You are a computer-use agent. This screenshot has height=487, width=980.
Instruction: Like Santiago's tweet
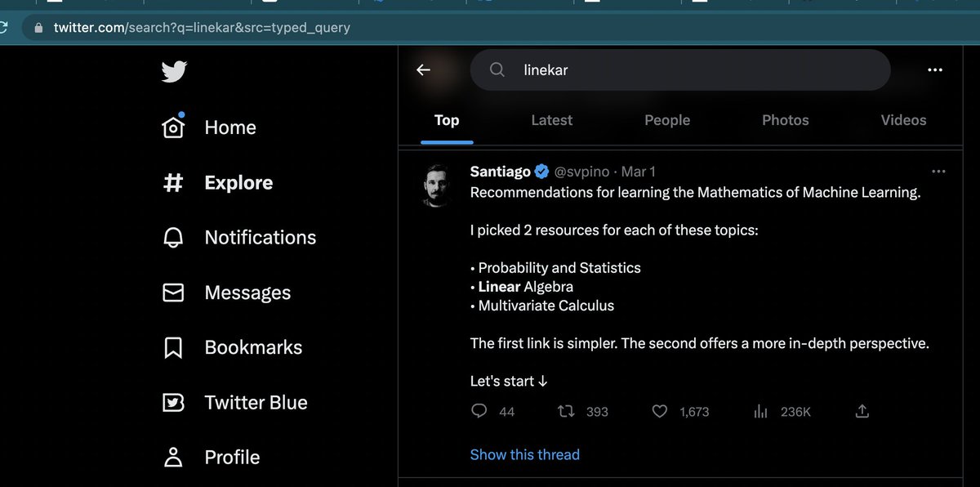(659, 411)
